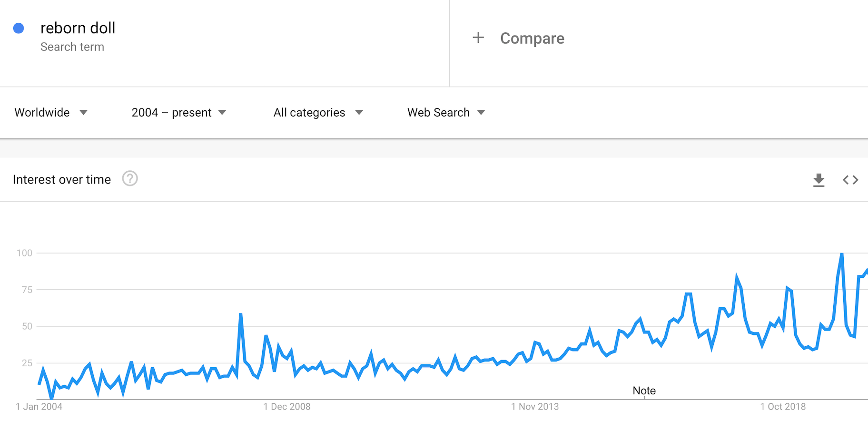Image resolution: width=868 pixels, height=430 pixels.
Task: Click the 1 Nov 2013 axis label
Action: pyautogui.click(x=535, y=407)
